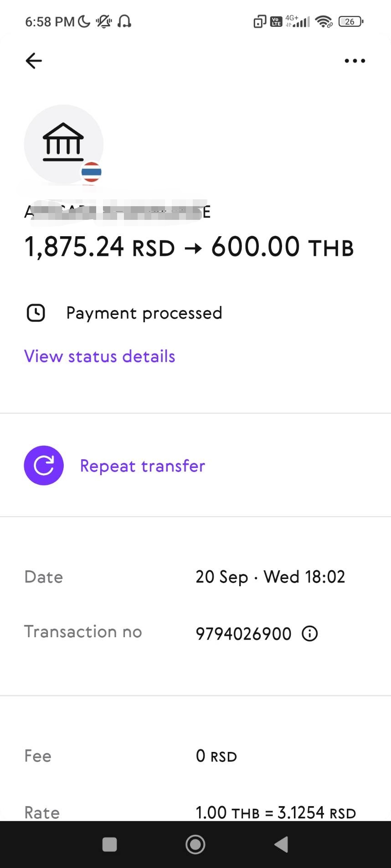Tap the date value 20 Sep Wed 18:02
391x868 pixels.
coord(270,577)
